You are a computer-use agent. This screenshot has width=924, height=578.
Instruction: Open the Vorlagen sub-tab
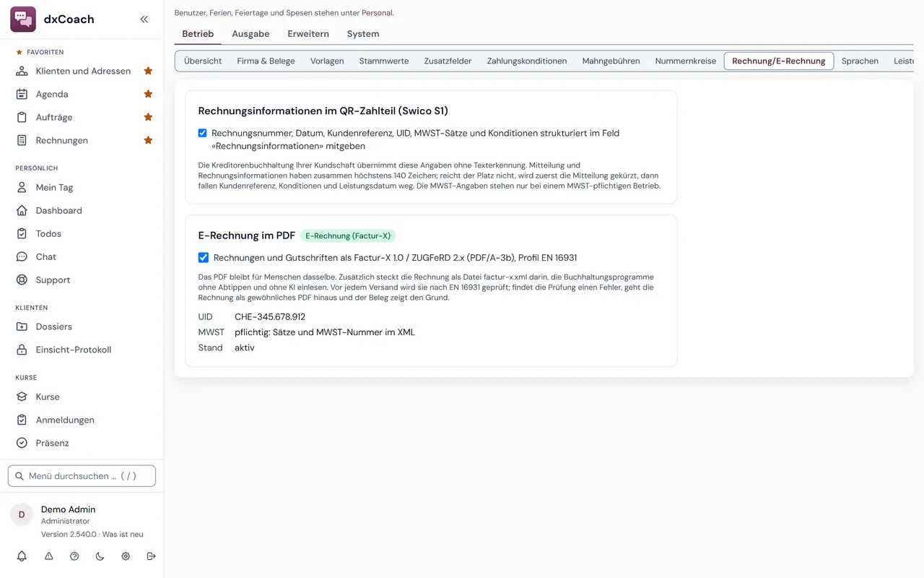pyautogui.click(x=327, y=61)
